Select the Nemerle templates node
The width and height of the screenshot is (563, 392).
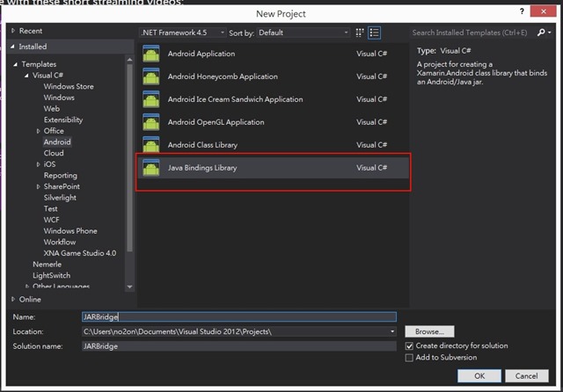47,265
